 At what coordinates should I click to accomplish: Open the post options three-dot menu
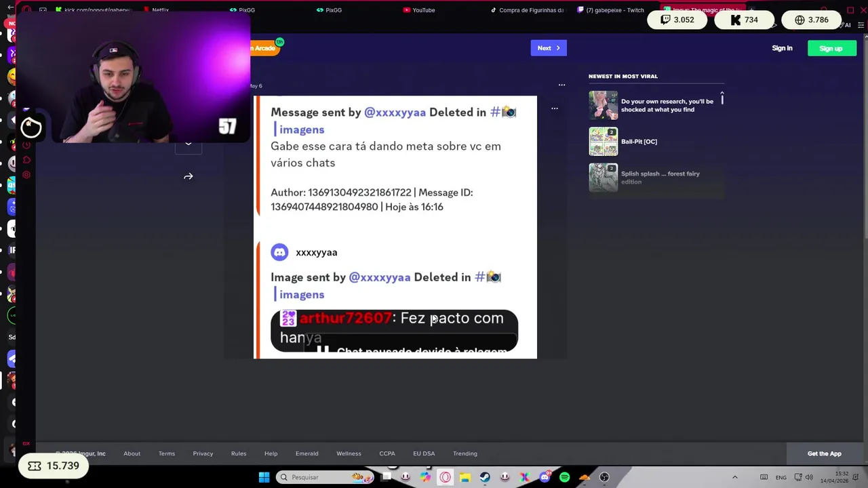point(561,85)
